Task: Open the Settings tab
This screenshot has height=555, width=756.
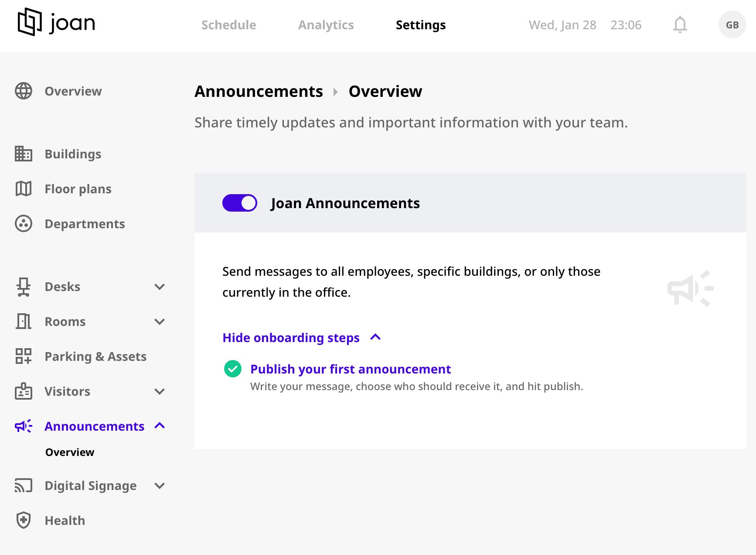Action: (421, 25)
